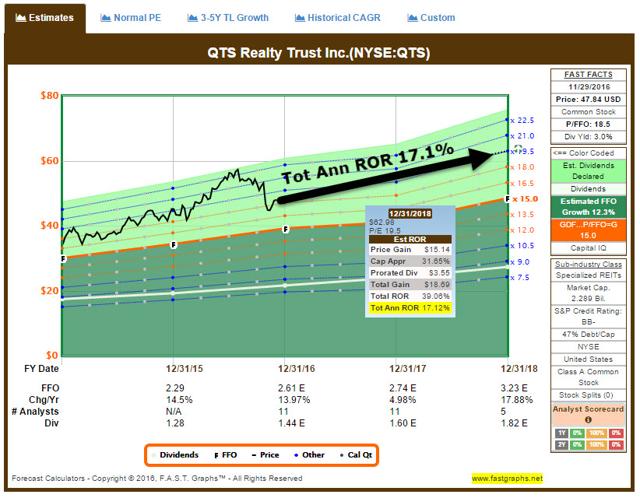This screenshot has width=640, height=498.
Task: Click the Market Cap. 2.289 Bil. entry
Action: (588, 293)
